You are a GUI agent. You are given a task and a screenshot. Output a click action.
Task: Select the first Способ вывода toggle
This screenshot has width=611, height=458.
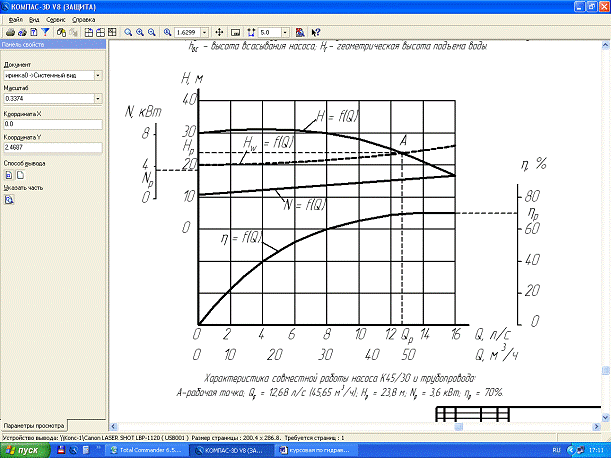point(8,174)
